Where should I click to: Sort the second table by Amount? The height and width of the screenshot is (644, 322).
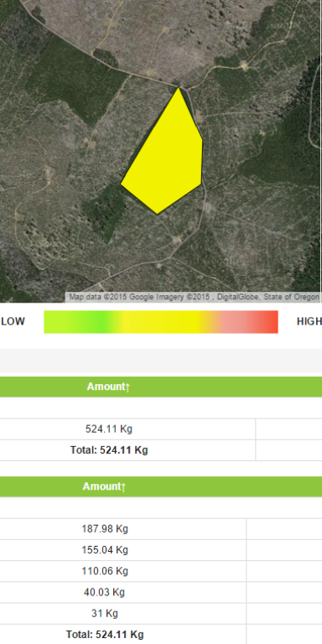click(x=104, y=486)
